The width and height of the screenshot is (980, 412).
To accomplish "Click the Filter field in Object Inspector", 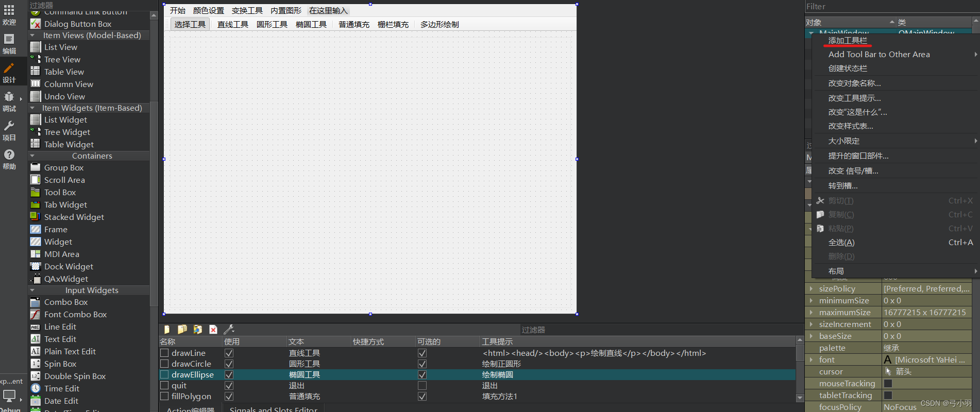I will (891, 6).
